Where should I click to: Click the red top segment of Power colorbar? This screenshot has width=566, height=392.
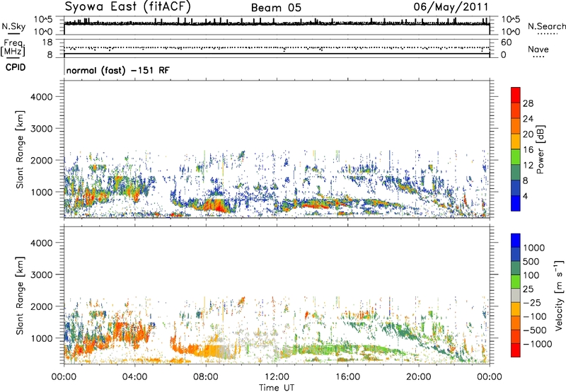pyautogui.click(x=516, y=95)
